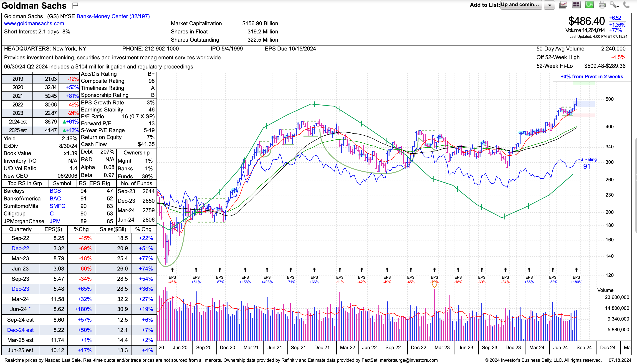Image resolution: width=637 pixels, height=364 pixels.
Task: Click the Volume 14,264,044 reading
Action: [585, 30]
